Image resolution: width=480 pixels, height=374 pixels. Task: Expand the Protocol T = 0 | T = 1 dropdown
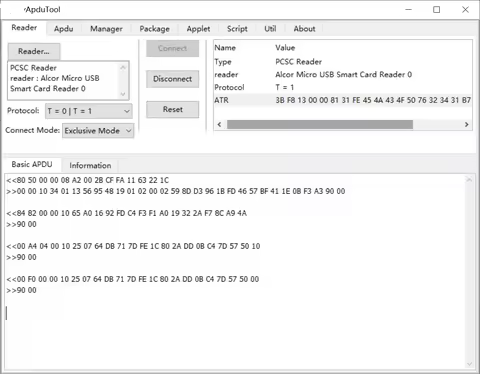click(89, 111)
